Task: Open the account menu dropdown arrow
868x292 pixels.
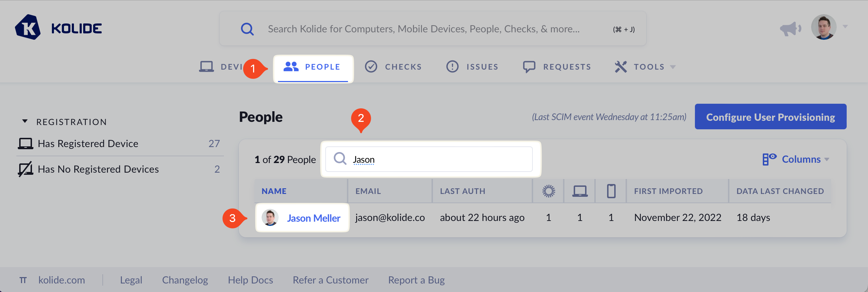Action: (846, 27)
